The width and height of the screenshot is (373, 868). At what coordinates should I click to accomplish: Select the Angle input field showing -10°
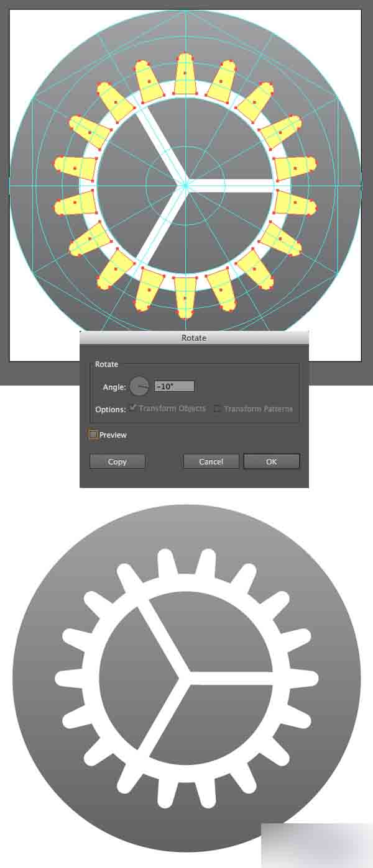point(174,386)
